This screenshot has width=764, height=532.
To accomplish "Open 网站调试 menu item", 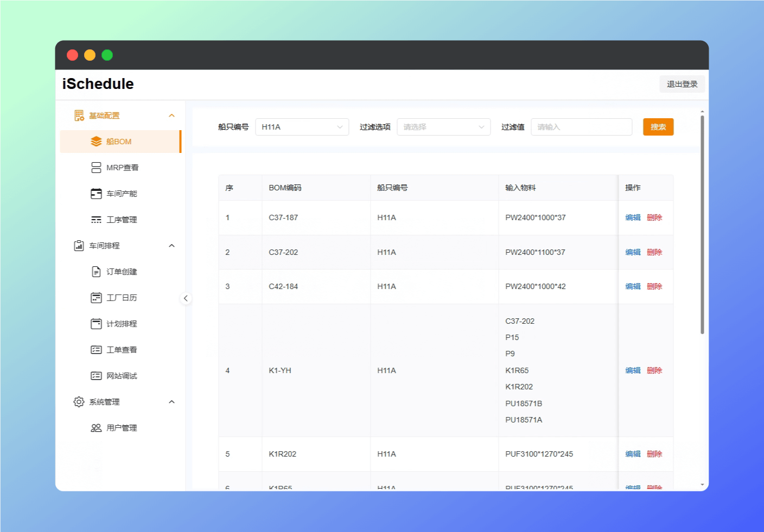I will point(120,376).
